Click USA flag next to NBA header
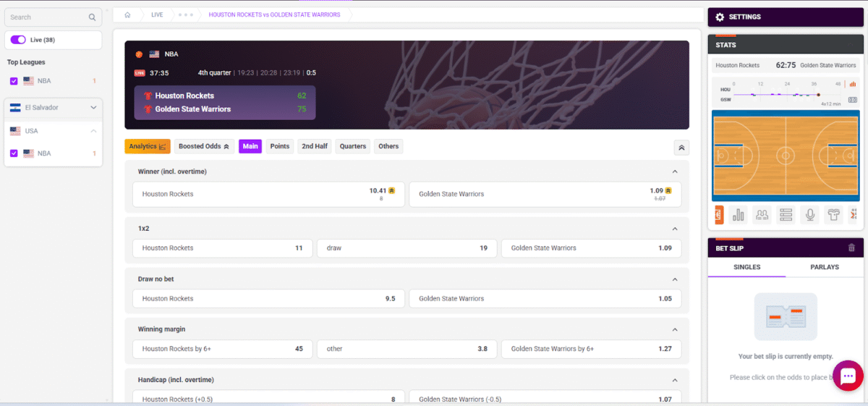The image size is (868, 406). pos(154,54)
